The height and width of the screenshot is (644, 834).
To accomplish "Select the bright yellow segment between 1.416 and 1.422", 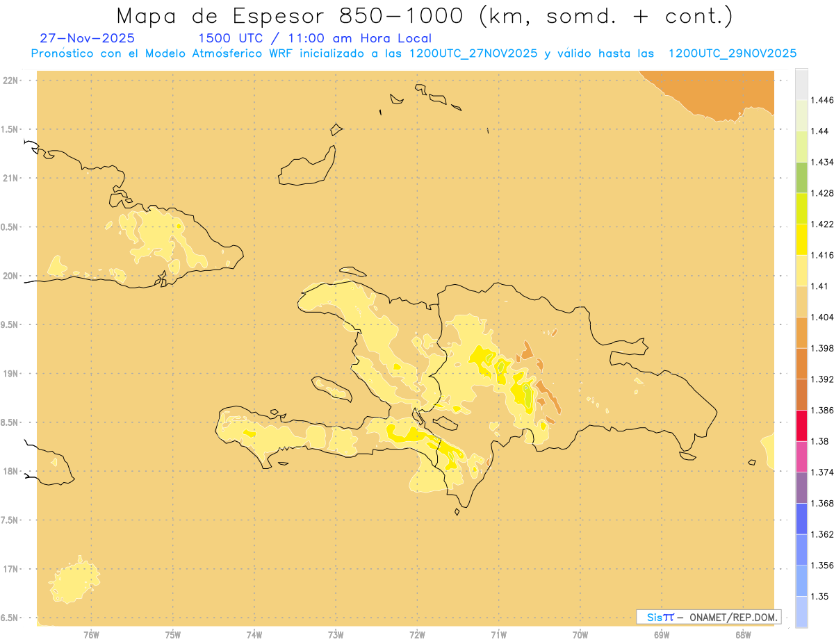I will 801,240.
